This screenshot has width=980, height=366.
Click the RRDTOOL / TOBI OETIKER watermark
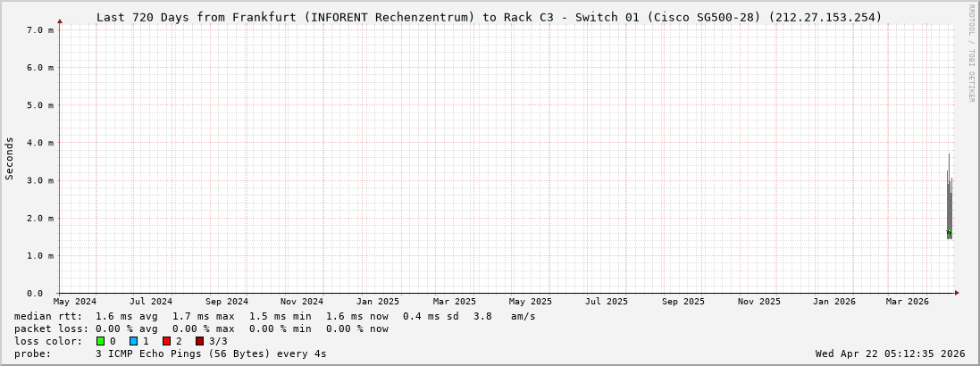coord(971,54)
